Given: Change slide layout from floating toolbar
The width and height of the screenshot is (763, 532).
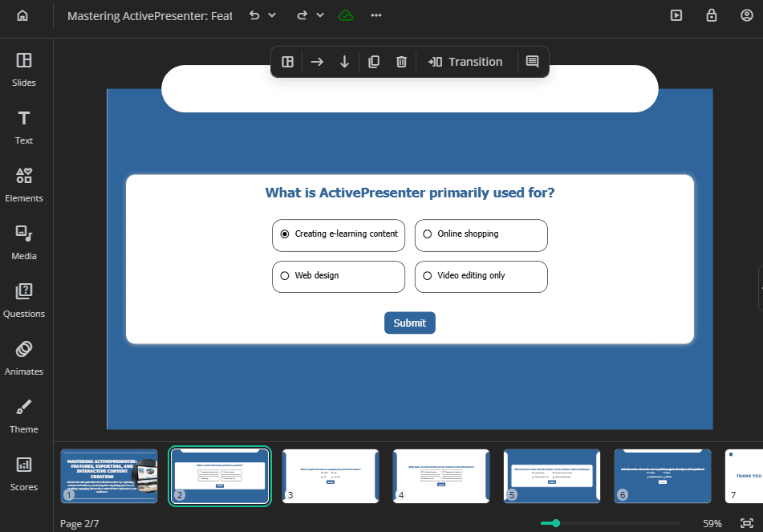Looking at the screenshot, I should pyautogui.click(x=287, y=62).
